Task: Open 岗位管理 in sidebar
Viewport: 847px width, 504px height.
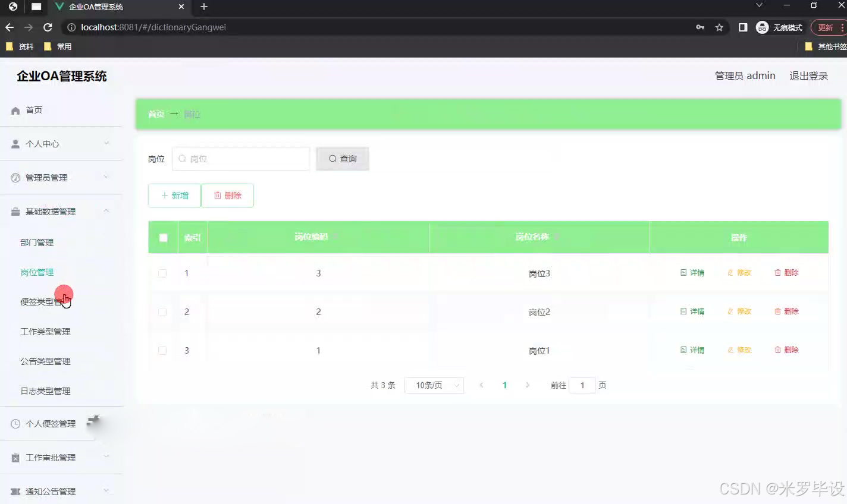Action: (x=37, y=272)
